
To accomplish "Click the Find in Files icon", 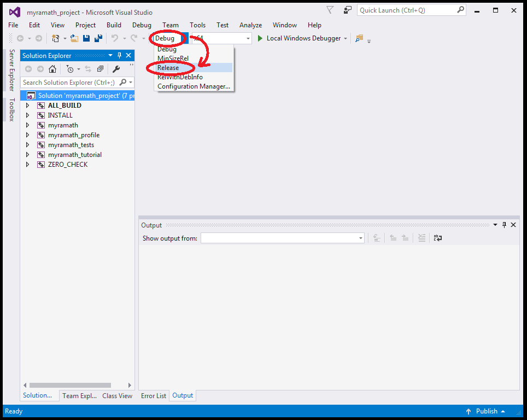I will tap(359, 38).
